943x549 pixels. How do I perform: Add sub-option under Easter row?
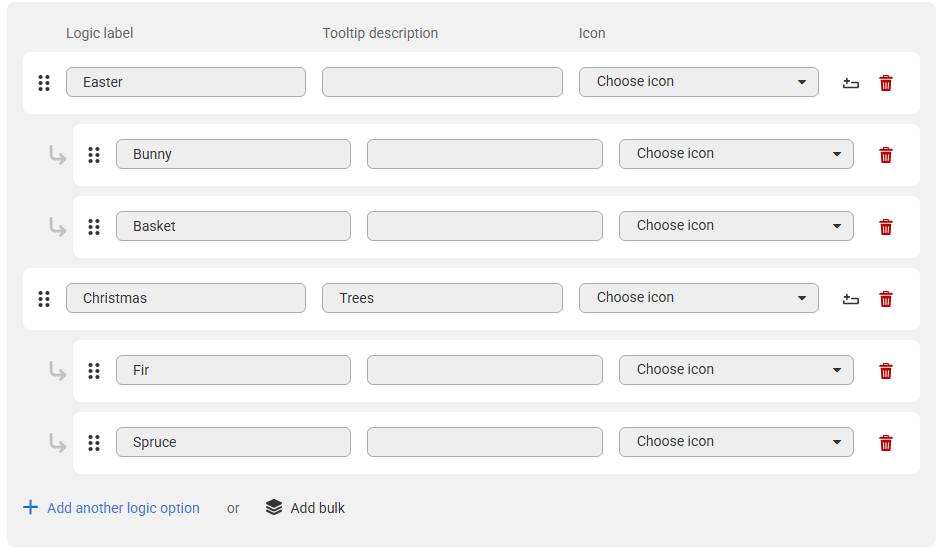[850, 83]
